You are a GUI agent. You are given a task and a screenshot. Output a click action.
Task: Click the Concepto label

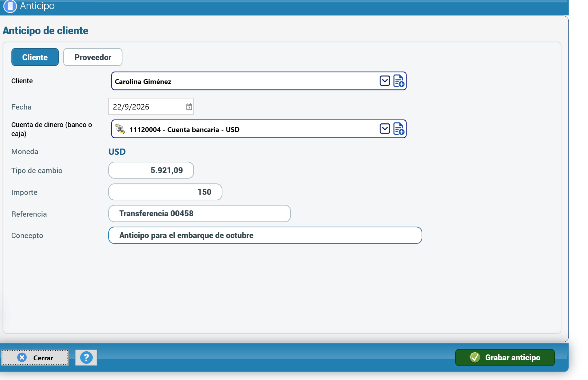(27, 236)
